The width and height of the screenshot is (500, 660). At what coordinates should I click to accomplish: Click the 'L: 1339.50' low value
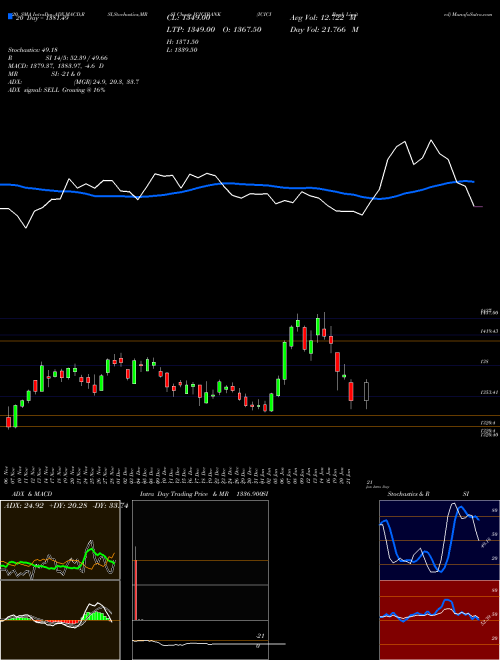[x=182, y=50]
